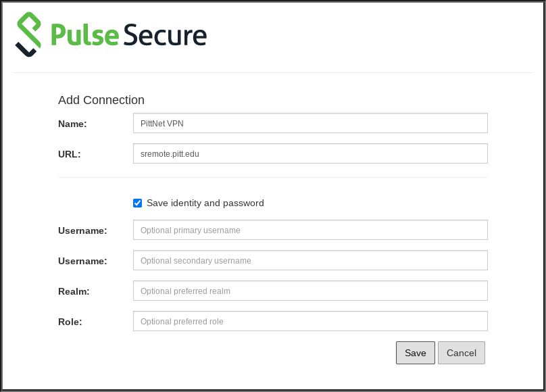Click the second Username: label
Image resolution: width=546 pixels, height=392 pixels.
point(82,261)
